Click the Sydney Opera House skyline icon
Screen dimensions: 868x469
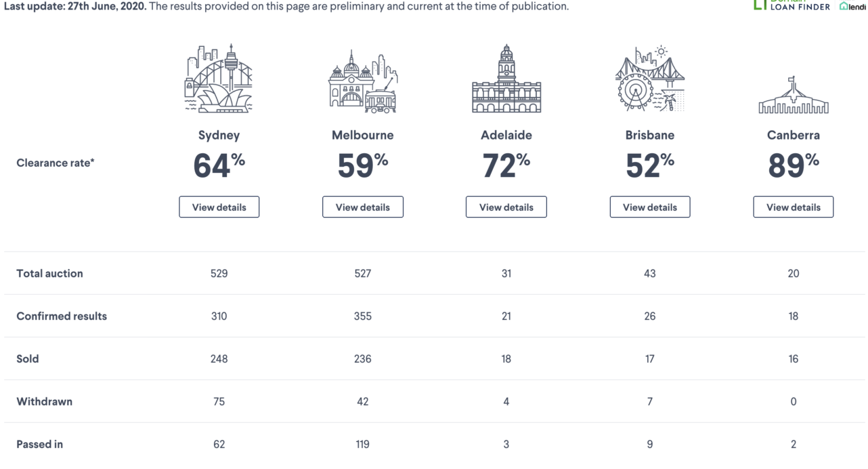click(219, 79)
